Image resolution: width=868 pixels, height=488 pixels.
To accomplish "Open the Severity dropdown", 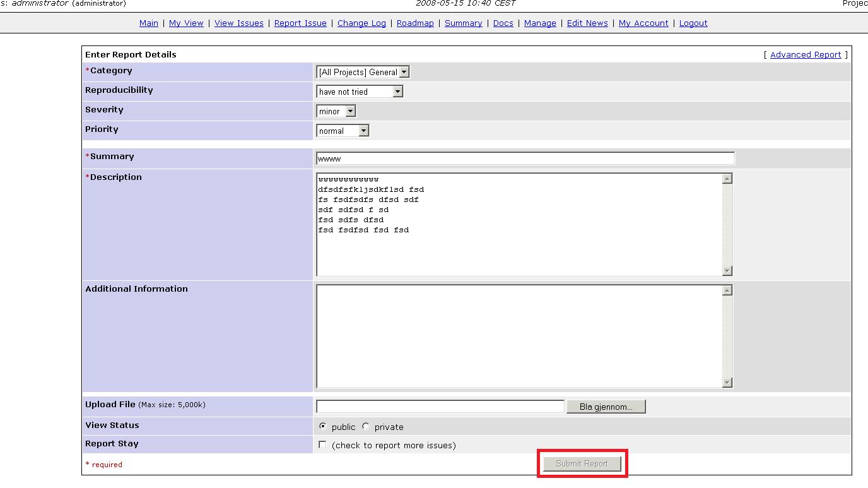I will tap(336, 111).
